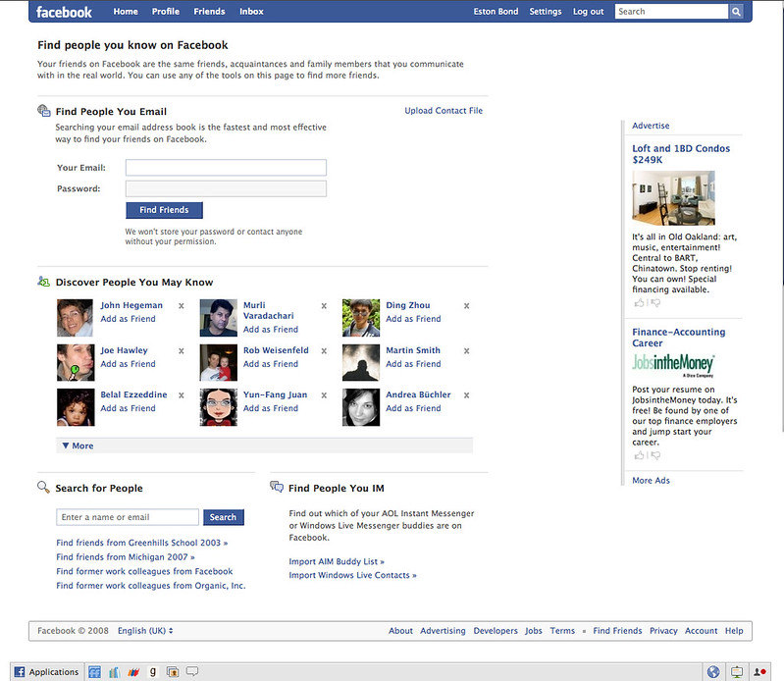
Task: Click More Ads link
Action: pyautogui.click(x=651, y=481)
